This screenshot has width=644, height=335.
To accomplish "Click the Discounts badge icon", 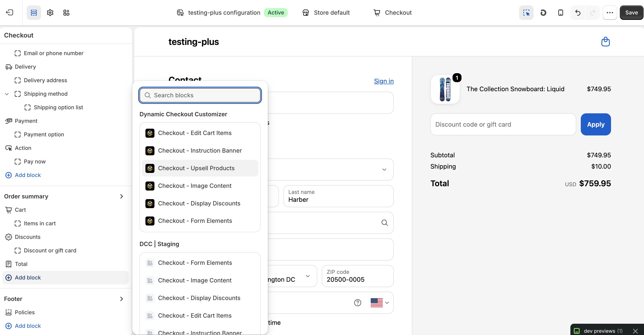I will [9, 237].
